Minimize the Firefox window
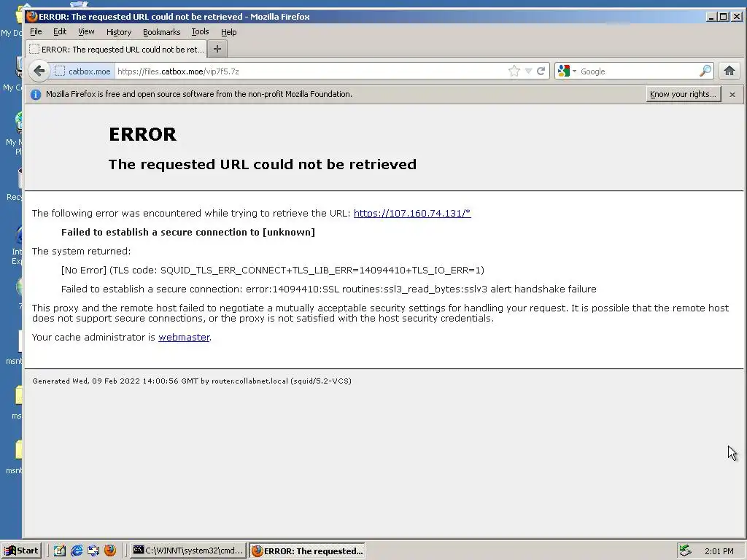Screen dimensions: 747x560 [711, 17]
